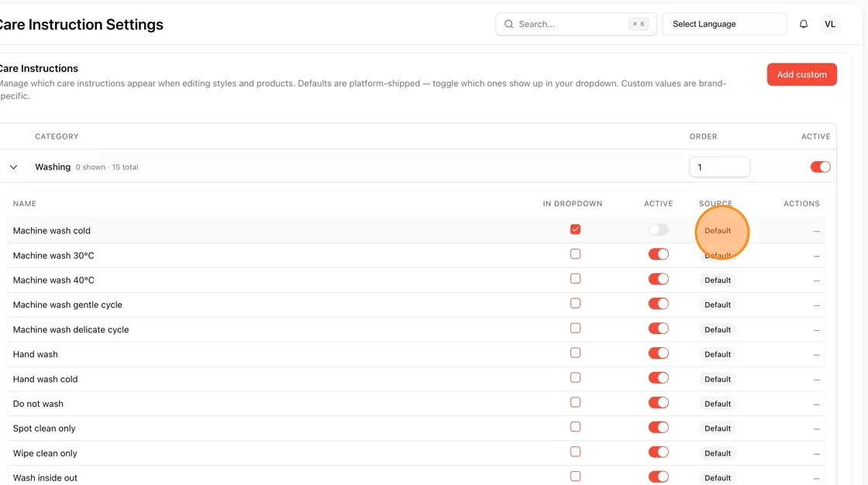This screenshot has width=868, height=485.
Task: Enable active switch for Machine wash cold
Action: point(658,230)
